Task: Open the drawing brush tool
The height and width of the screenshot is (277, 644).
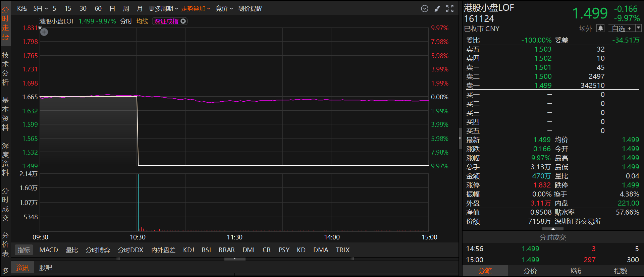Action: (437, 9)
